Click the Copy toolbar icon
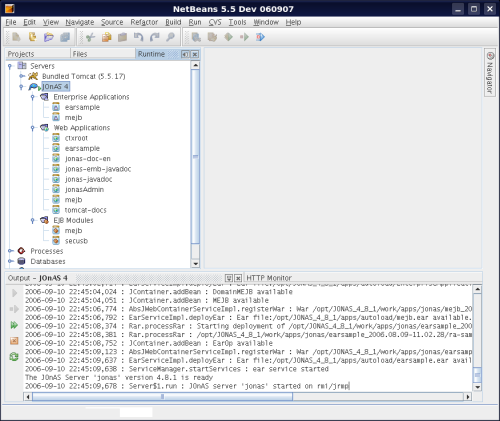This screenshot has width=500, height=421. click(107, 37)
